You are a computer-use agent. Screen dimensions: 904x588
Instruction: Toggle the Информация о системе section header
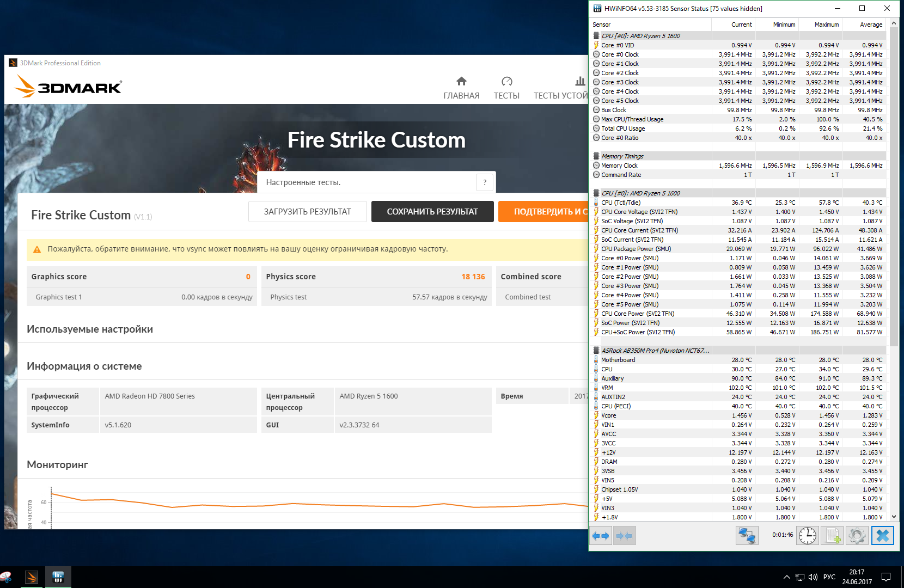point(84,366)
